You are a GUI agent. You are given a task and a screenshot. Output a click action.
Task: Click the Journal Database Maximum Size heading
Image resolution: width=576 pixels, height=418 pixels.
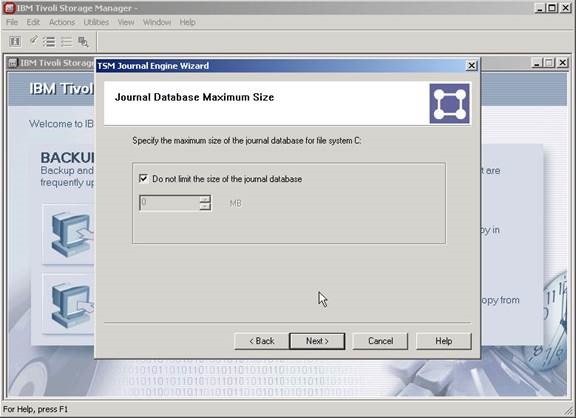point(194,97)
